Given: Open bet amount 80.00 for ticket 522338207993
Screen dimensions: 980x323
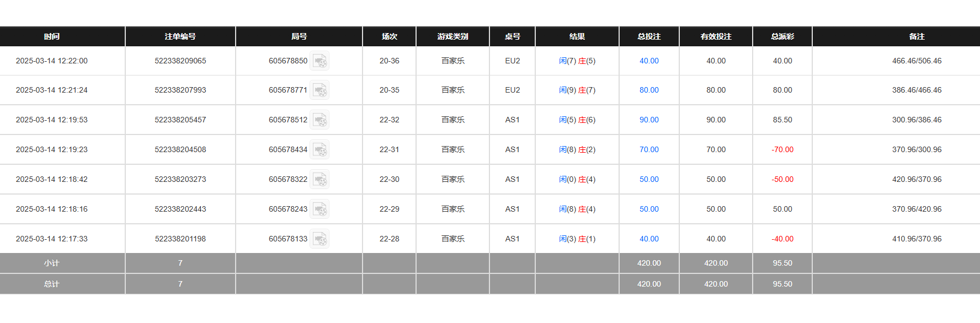Looking at the screenshot, I should pos(649,90).
